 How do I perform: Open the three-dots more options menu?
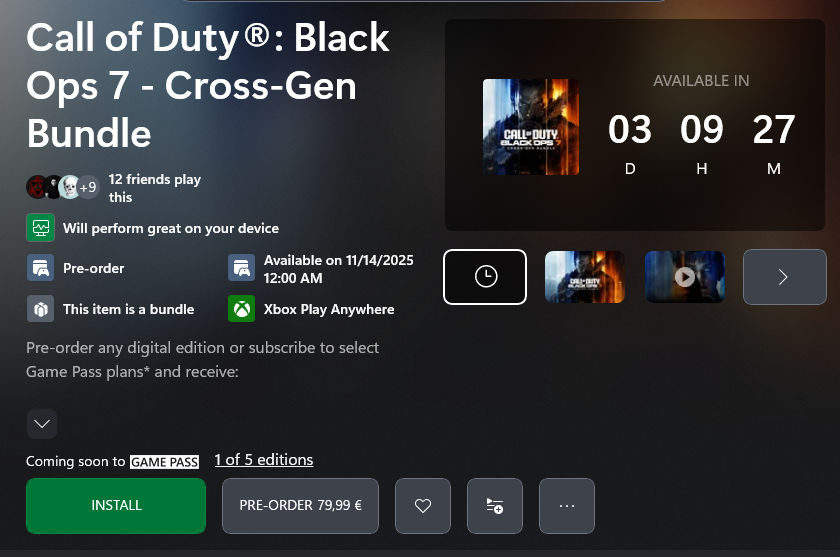click(x=567, y=506)
